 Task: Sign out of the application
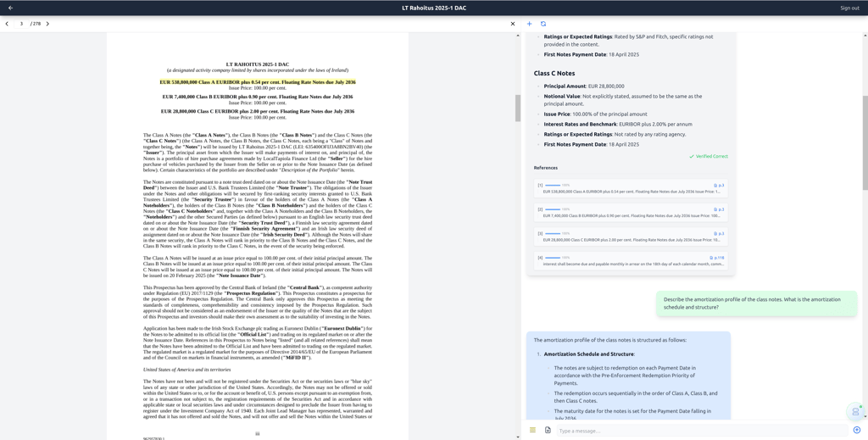[849, 8]
